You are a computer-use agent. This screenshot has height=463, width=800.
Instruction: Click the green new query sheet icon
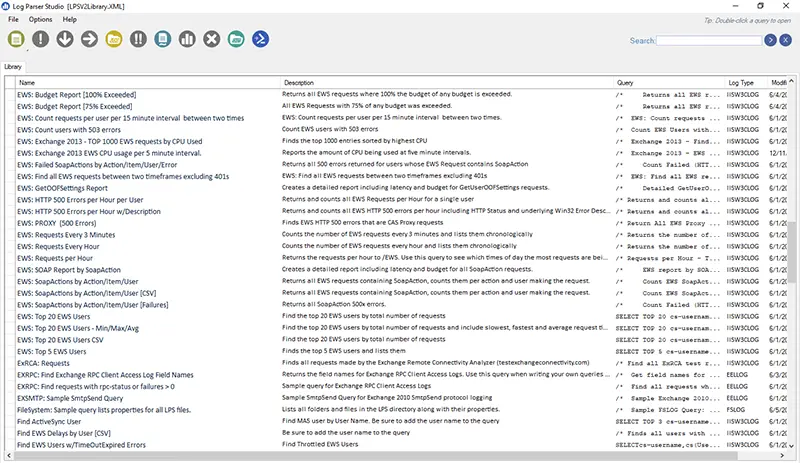pos(16,39)
